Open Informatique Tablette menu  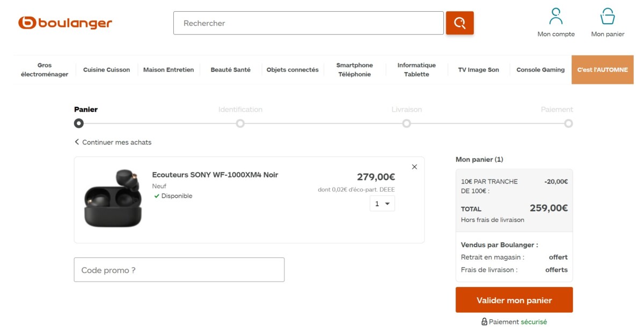click(416, 70)
